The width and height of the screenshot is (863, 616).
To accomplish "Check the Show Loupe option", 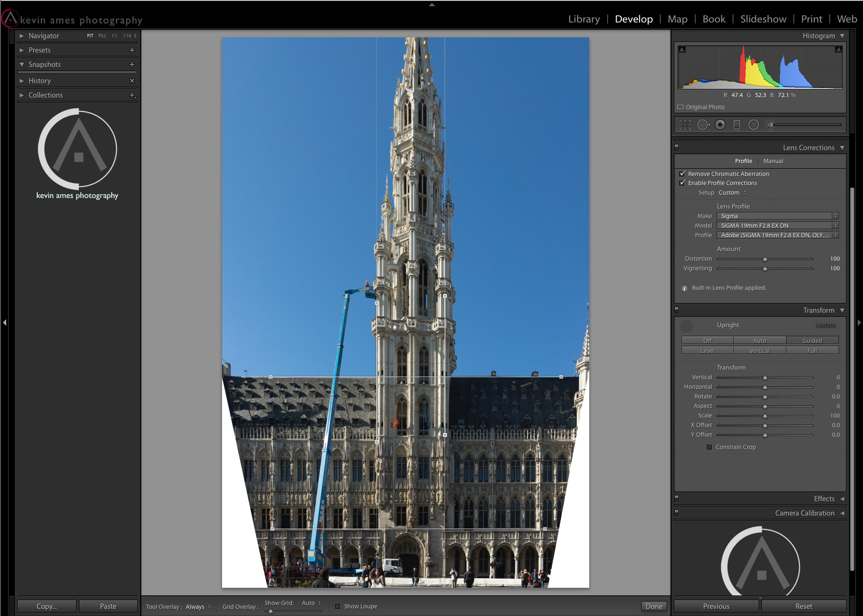I will (337, 606).
